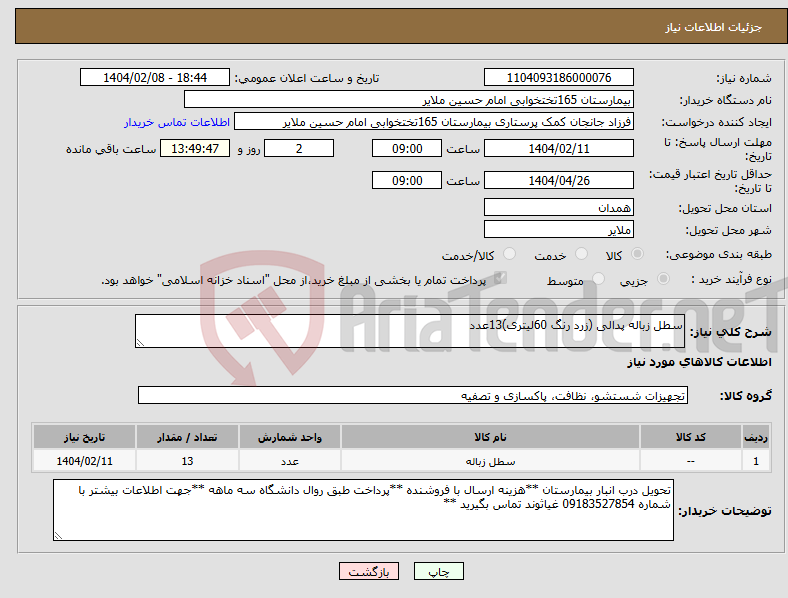Click the resize handle of buyer notes area
Viewport: 788px width, 598px height.
[58, 536]
